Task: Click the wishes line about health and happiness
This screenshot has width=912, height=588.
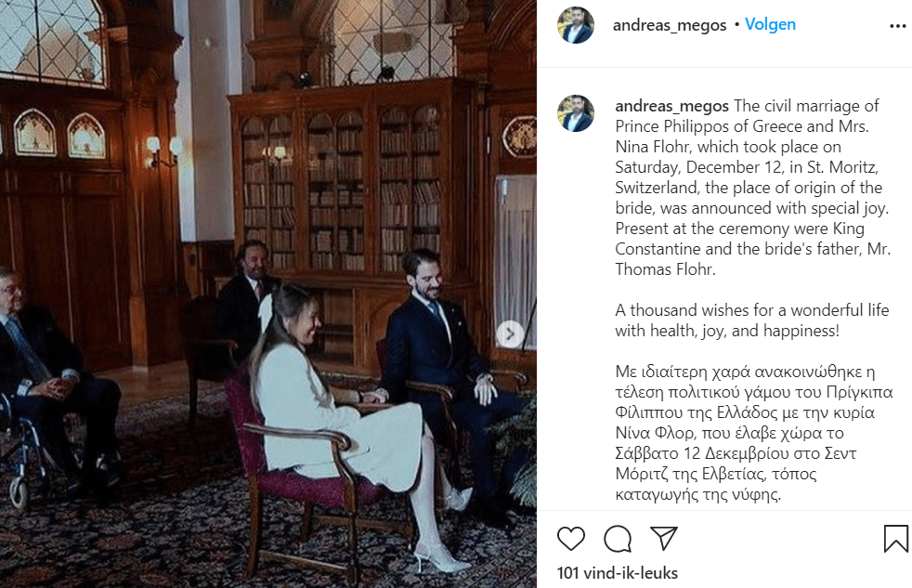Action: [x=752, y=320]
